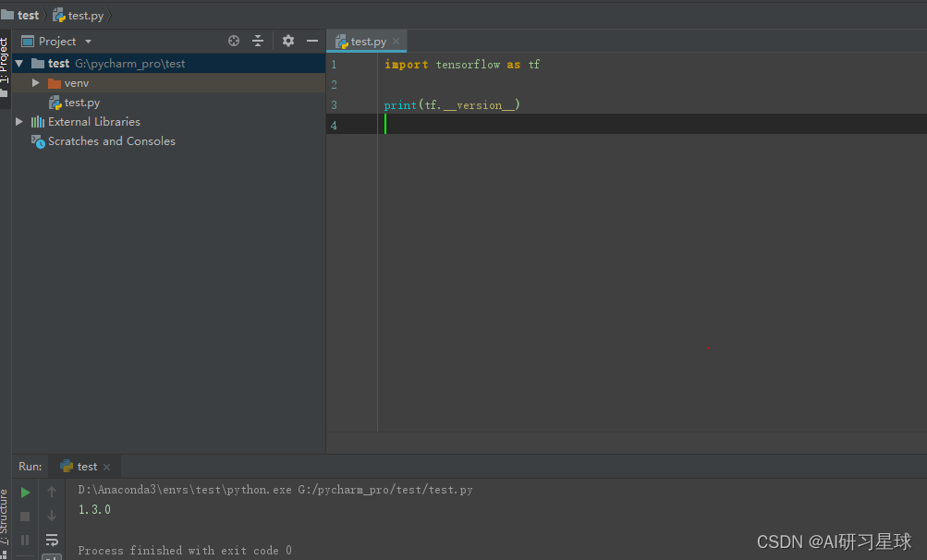
Task: Open the Project side tool window tab
Action: tap(5, 67)
